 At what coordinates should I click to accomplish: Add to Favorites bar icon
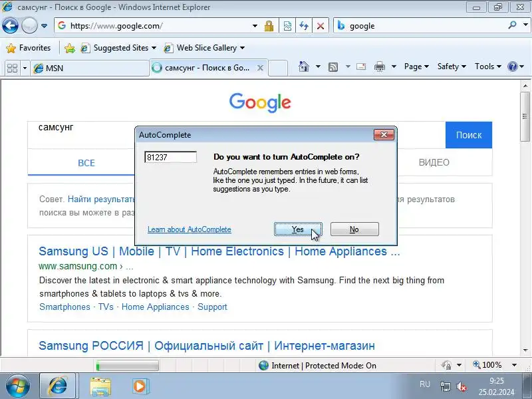(x=70, y=48)
